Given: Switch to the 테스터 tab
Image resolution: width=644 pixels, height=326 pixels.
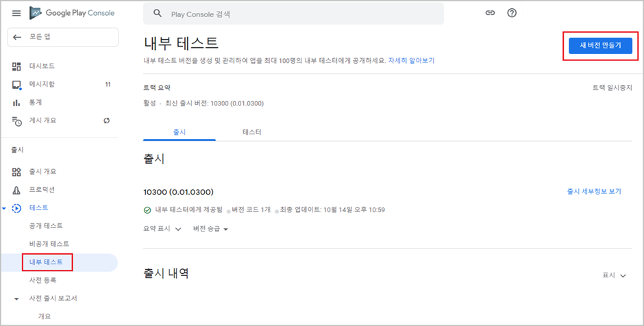Looking at the screenshot, I should click(x=252, y=132).
